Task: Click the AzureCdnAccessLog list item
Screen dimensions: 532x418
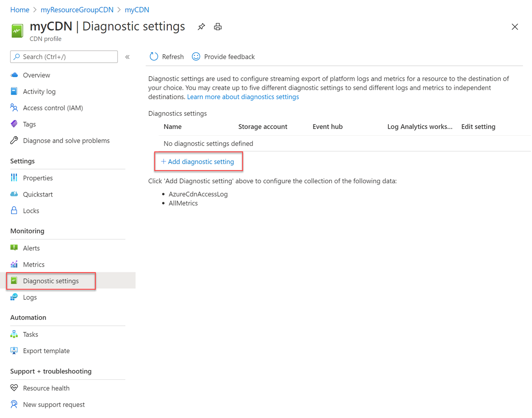Action: [198, 194]
